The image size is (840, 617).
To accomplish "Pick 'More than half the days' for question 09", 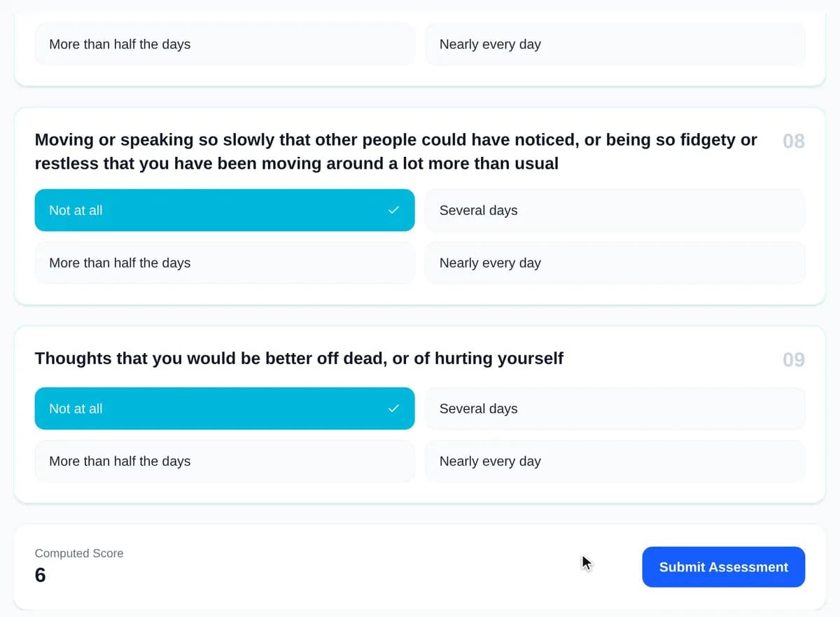I will [225, 461].
